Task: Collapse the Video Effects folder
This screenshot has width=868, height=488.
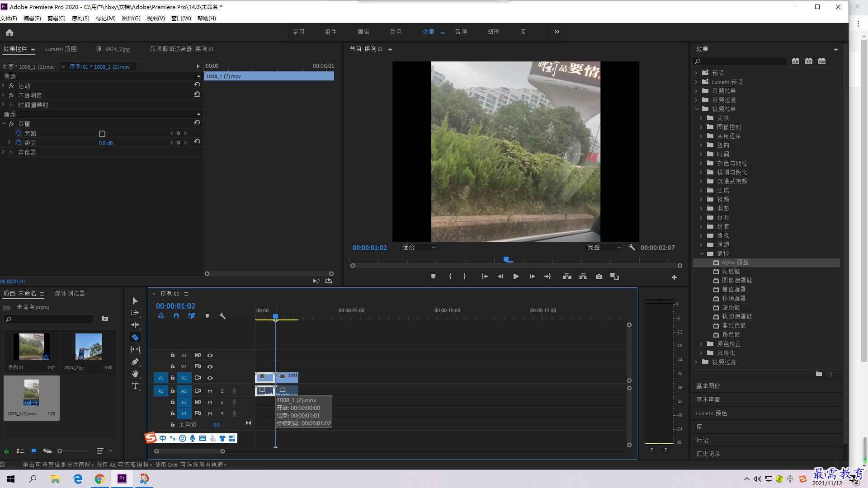Action: tap(697, 109)
